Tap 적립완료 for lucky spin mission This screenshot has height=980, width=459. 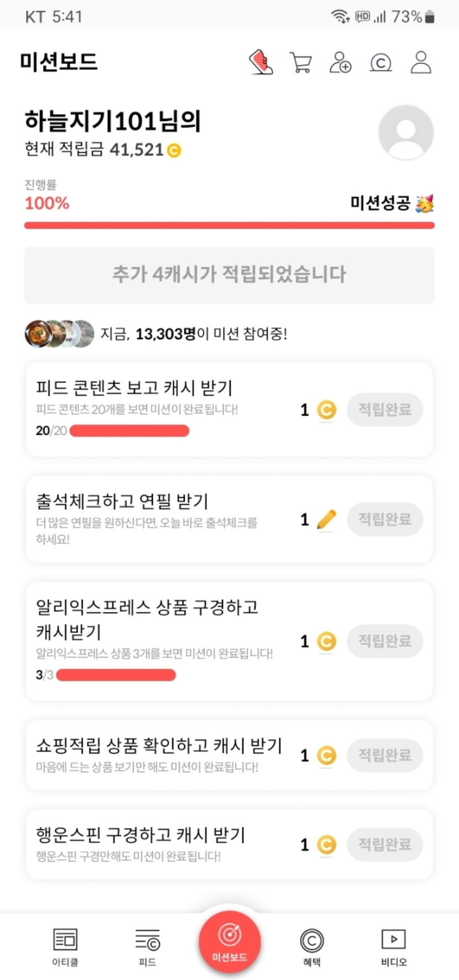tap(385, 844)
